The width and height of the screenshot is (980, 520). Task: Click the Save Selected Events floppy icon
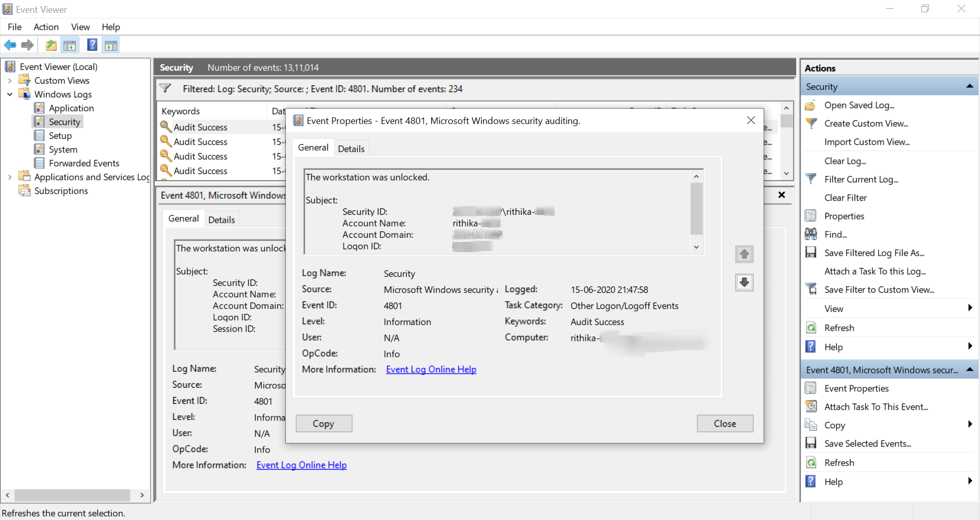pos(811,443)
